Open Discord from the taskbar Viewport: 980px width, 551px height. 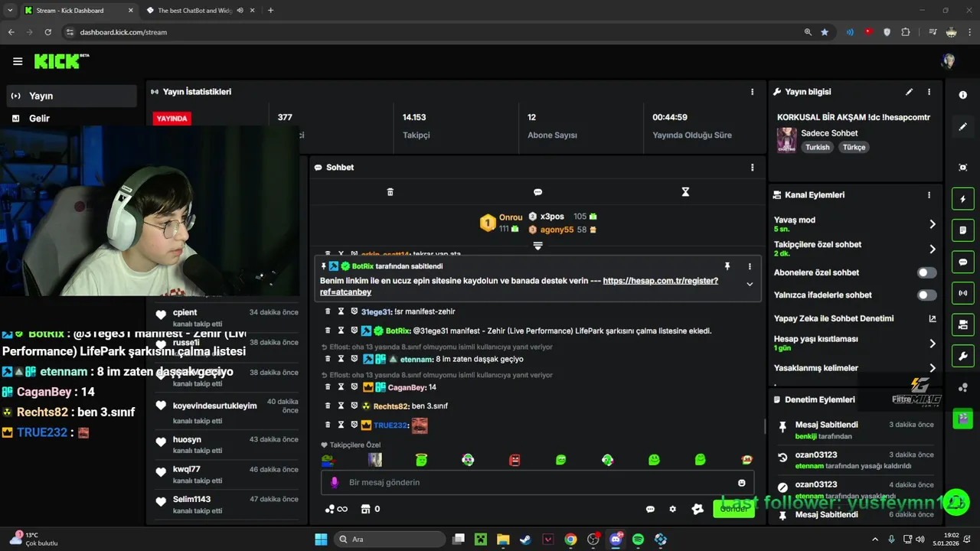(x=616, y=539)
